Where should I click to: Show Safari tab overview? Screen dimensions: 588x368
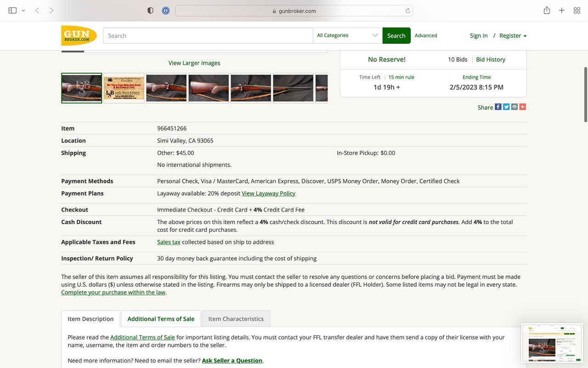pos(577,11)
